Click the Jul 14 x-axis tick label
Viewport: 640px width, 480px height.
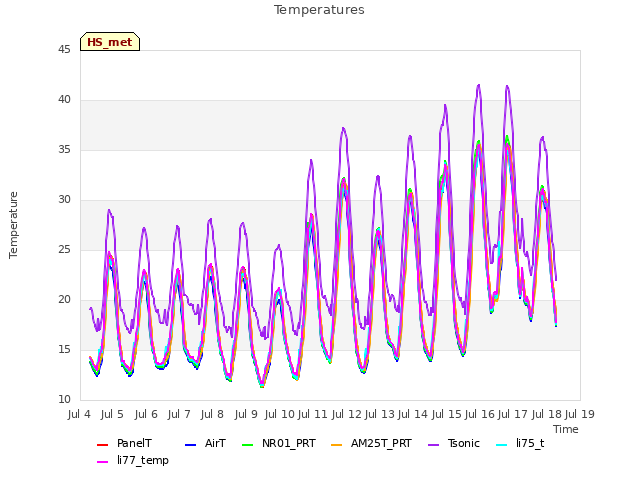pyautogui.click(x=413, y=414)
